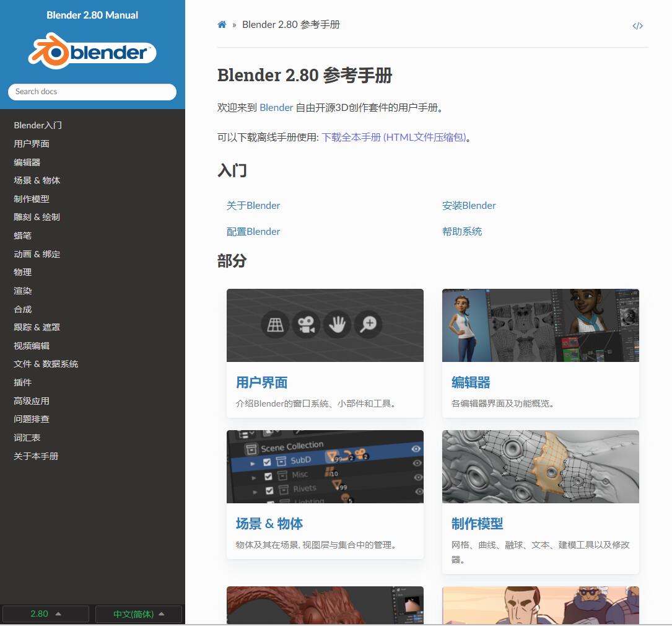Click the 编辑器 card heading
The image size is (672, 626).
click(x=471, y=382)
